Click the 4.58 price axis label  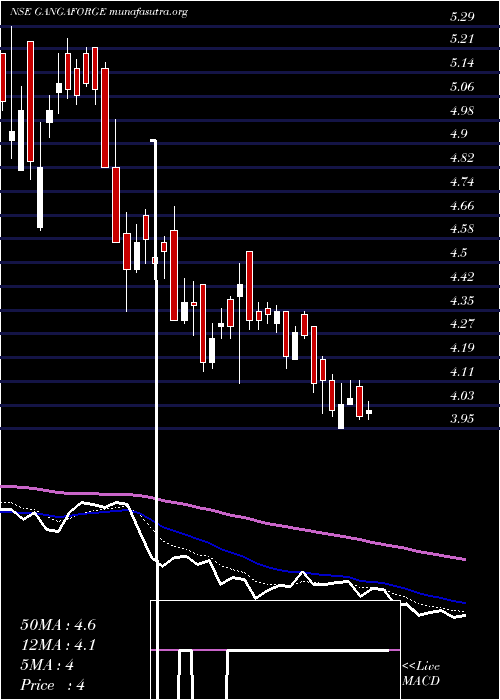[x=462, y=229]
